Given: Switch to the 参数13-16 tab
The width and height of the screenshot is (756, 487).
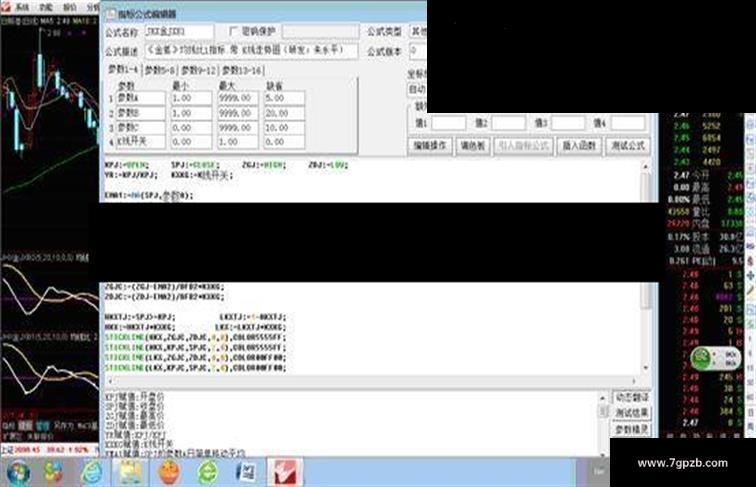Looking at the screenshot, I should pos(243,70).
